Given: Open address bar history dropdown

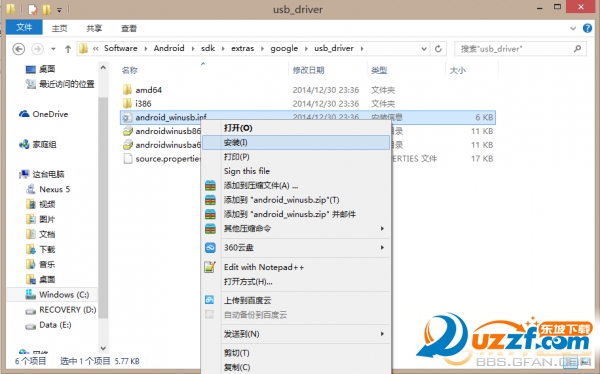Looking at the screenshot, I should (424, 49).
